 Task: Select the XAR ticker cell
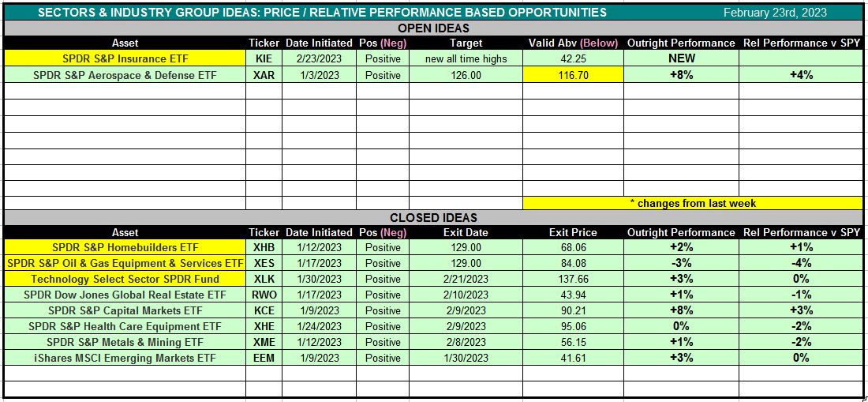264,75
